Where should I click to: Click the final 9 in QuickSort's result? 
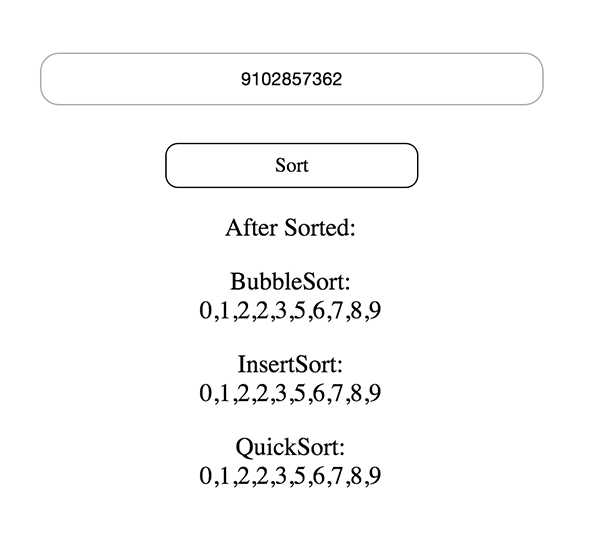pos(375,475)
